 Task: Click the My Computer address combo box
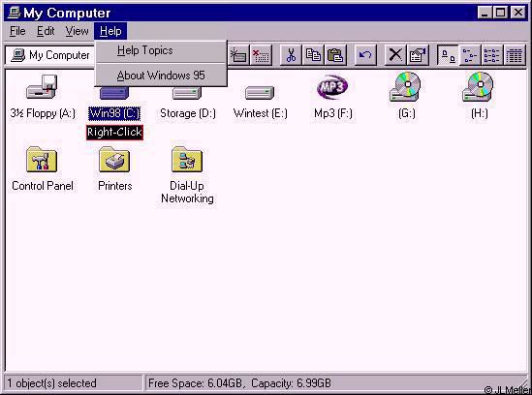50,55
